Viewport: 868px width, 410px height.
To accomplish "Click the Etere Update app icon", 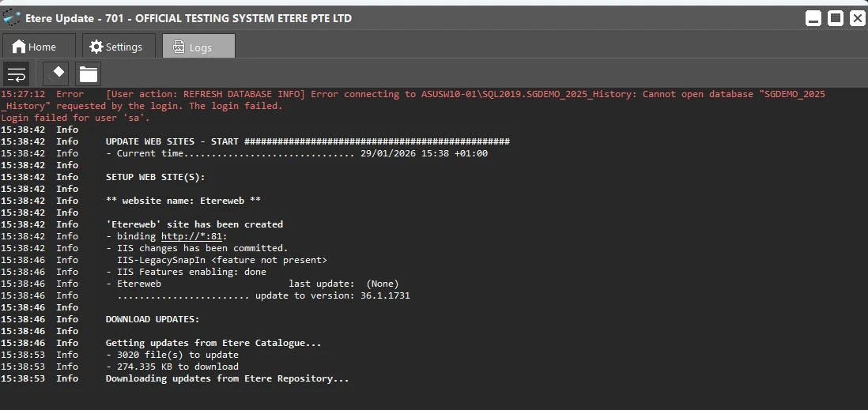I will [12, 17].
